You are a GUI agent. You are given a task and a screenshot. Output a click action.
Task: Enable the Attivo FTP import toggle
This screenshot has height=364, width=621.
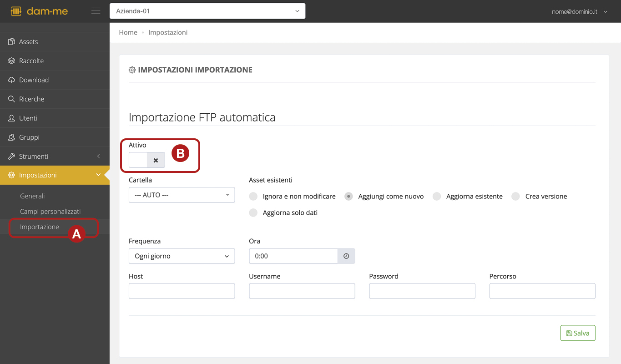pyautogui.click(x=146, y=160)
